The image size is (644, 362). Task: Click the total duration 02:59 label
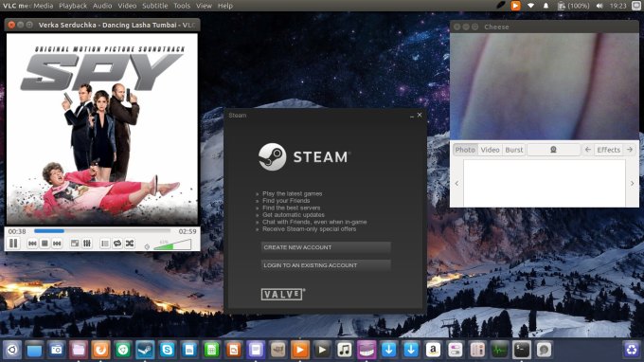[188, 231]
